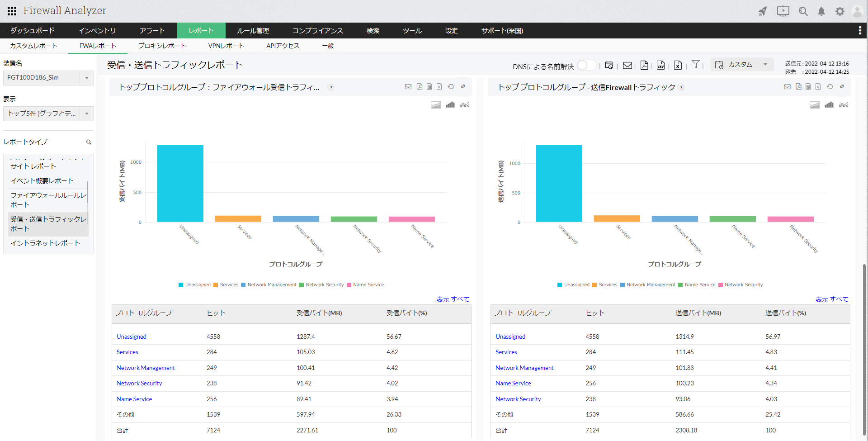Screen dimensions: 868x441
Task: Select イントラネットレポート in report type list
Action: click(x=45, y=243)
